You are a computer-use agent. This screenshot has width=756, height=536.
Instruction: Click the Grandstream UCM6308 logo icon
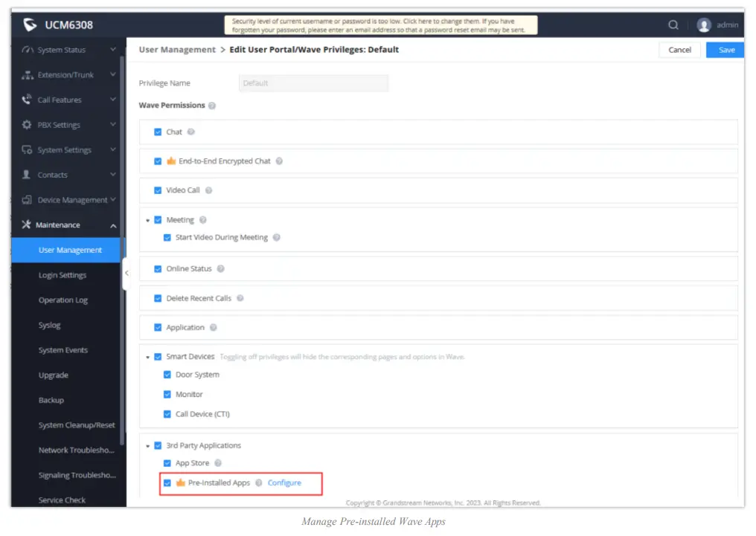click(30, 25)
